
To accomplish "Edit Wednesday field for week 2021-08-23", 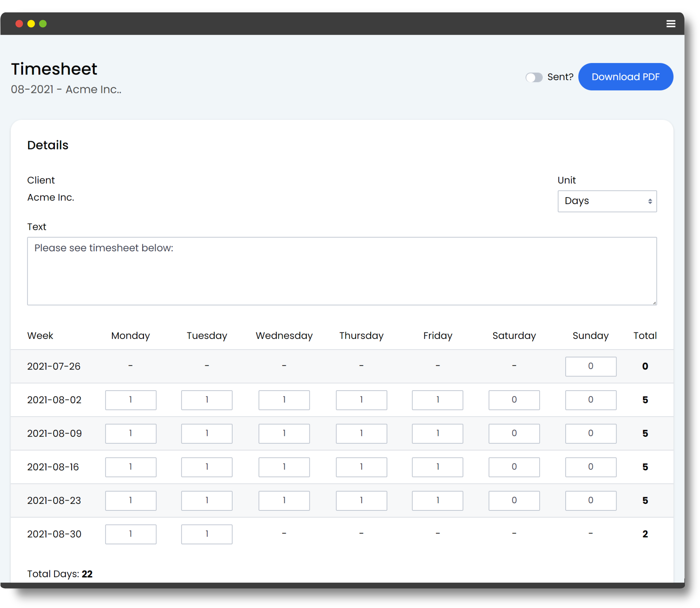I will 284,501.
